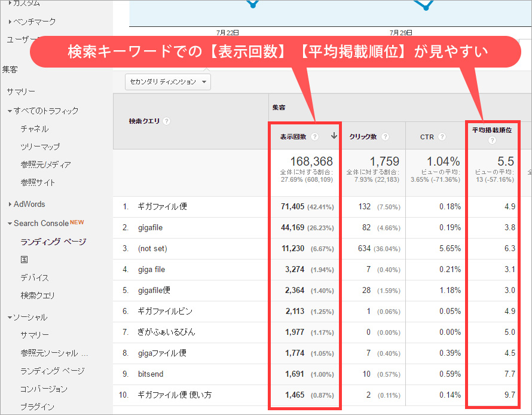Open help icon beside 表示回数 column
The width and height of the screenshot is (532, 415).
315,137
